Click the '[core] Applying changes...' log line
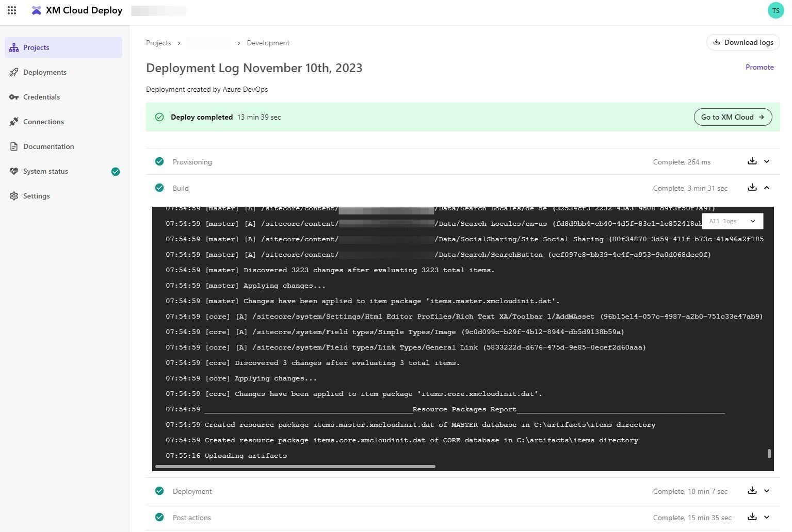792x532 pixels. pos(241,378)
